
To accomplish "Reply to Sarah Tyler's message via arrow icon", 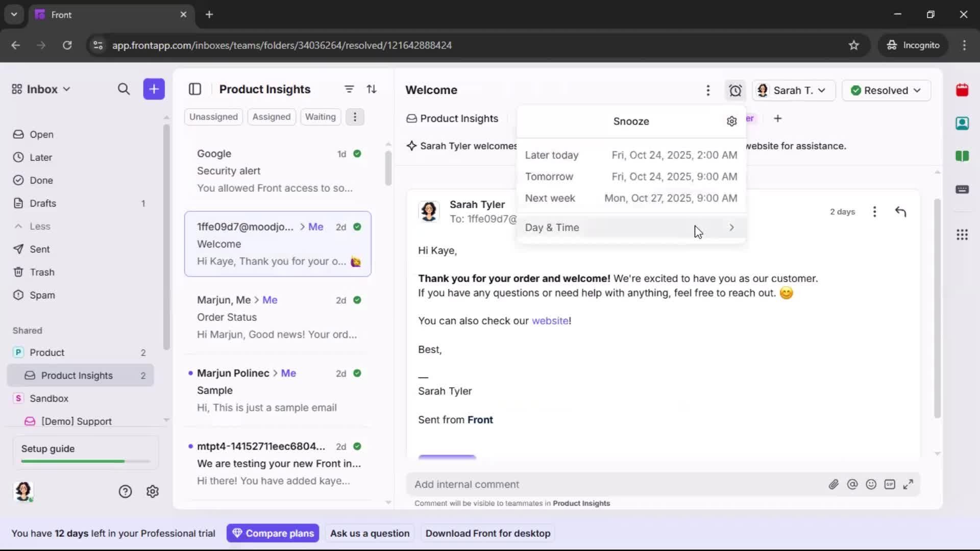I will pyautogui.click(x=901, y=211).
